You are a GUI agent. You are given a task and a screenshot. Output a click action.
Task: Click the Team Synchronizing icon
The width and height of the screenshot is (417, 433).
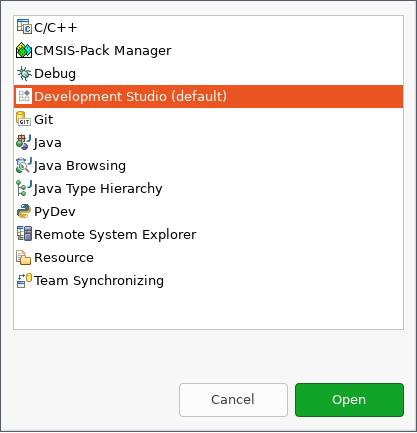(24, 280)
